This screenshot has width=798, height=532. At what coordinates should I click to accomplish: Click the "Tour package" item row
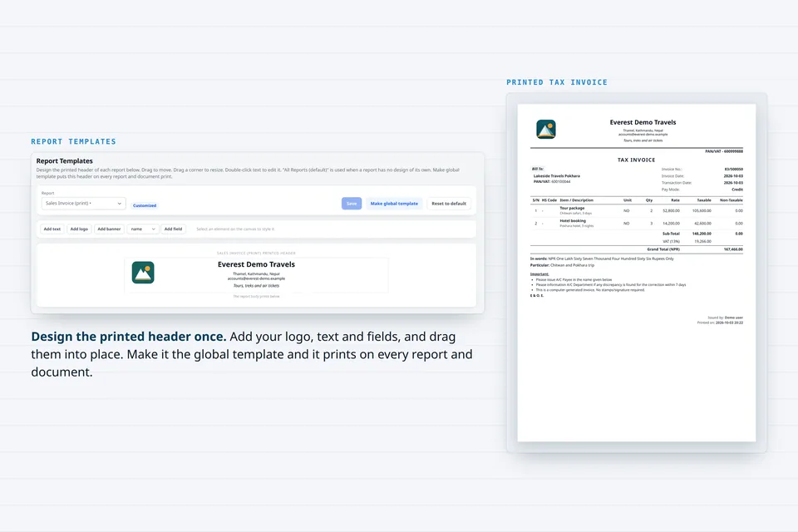pos(637,210)
